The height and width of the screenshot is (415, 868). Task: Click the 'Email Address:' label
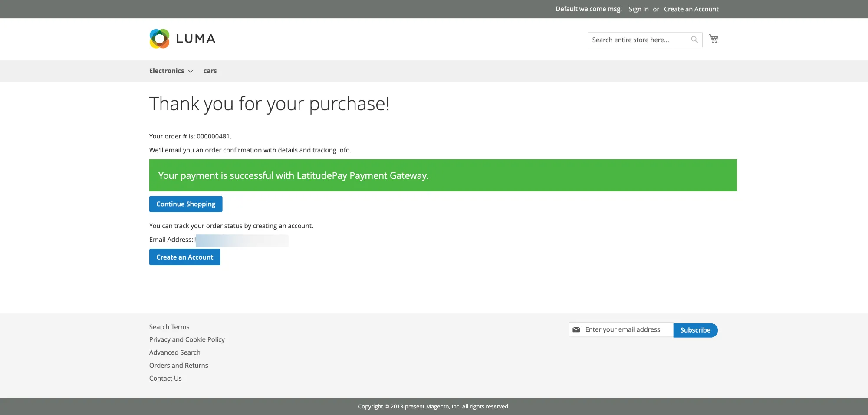pos(171,240)
